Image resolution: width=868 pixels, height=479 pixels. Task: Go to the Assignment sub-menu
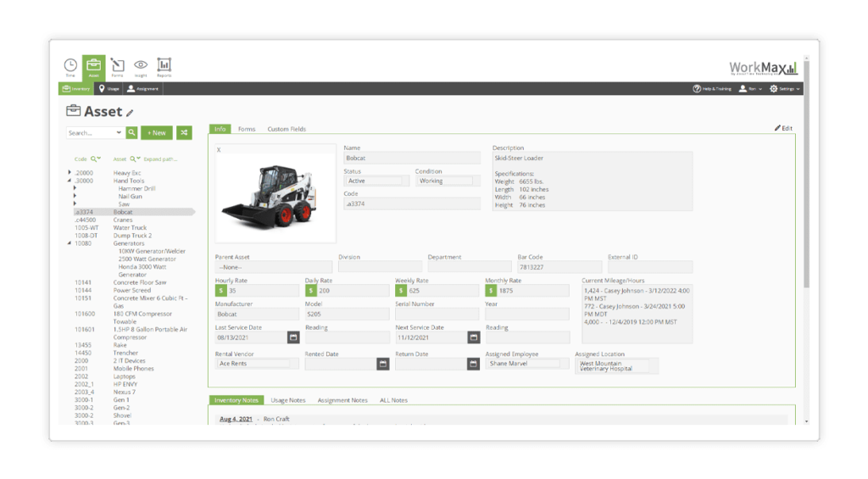click(x=142, y=88)
